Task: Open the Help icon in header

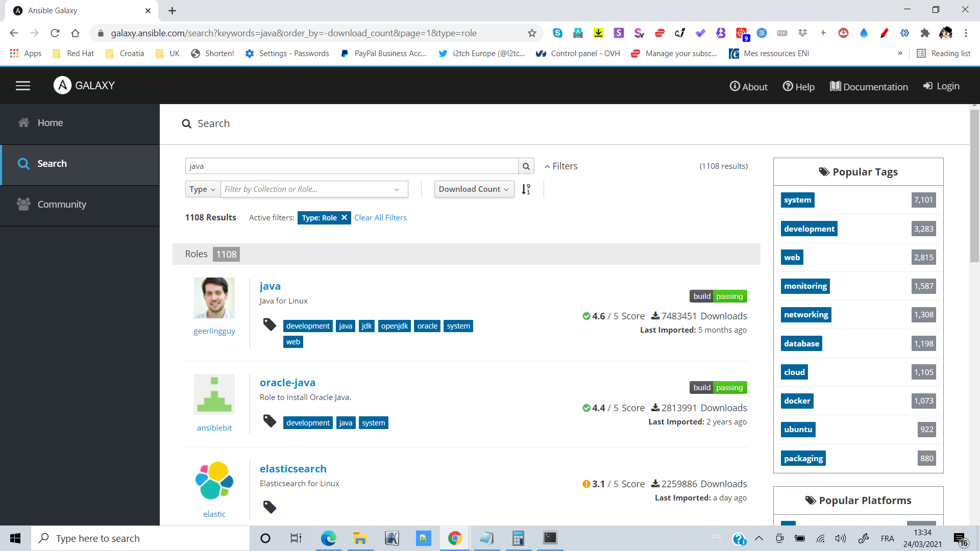Action: (x=788, y=86)
